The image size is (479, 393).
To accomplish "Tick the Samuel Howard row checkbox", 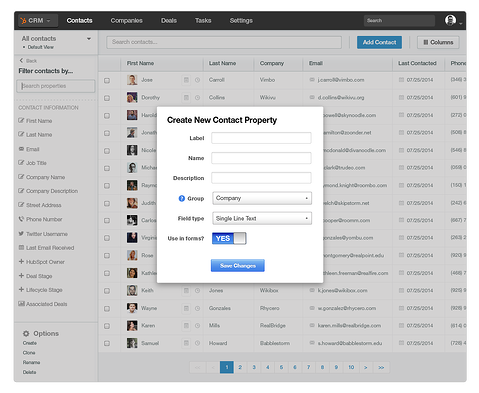I will (x=107, y=343).
